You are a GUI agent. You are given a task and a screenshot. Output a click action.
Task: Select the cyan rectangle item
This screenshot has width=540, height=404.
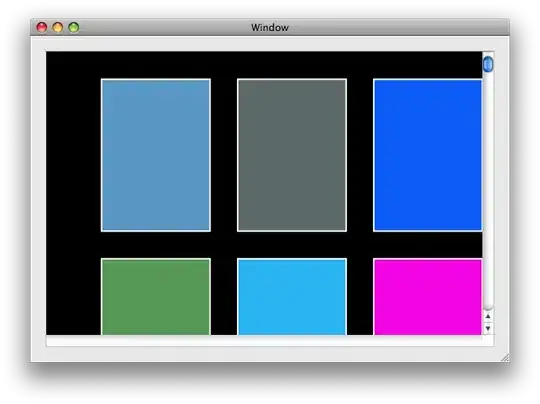coord(292,297)
